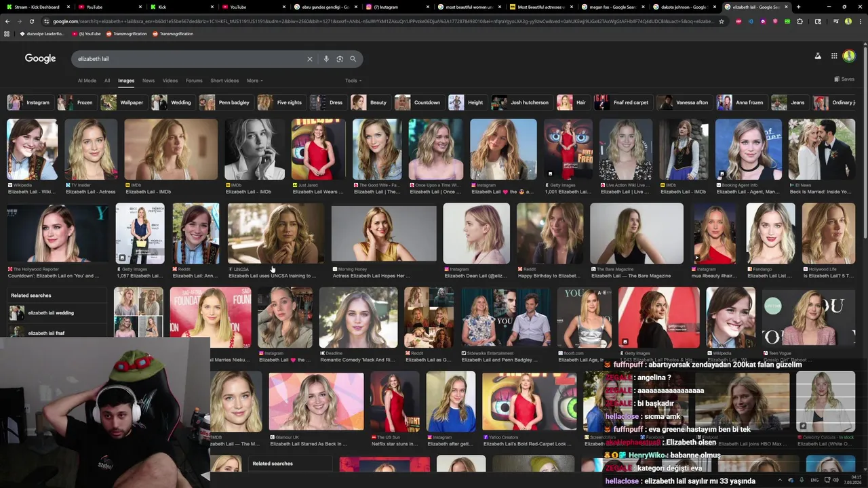Open the Just Jared red dress image
Screen dimensions: 868x488
point(319,149)
